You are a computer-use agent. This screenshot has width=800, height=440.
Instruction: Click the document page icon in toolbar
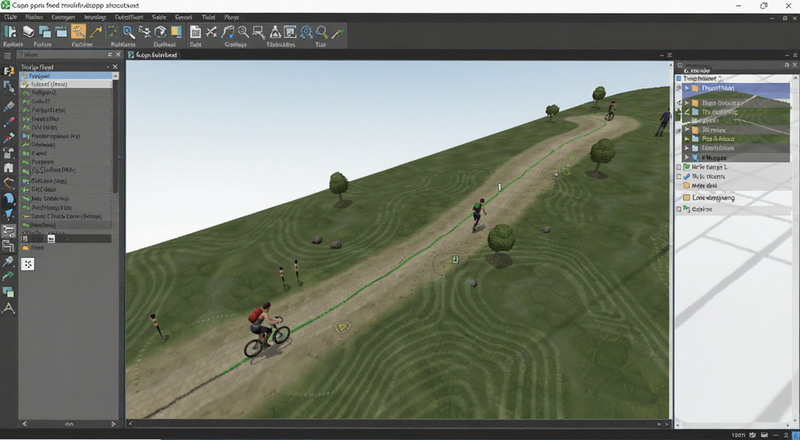tap(195, 32)
